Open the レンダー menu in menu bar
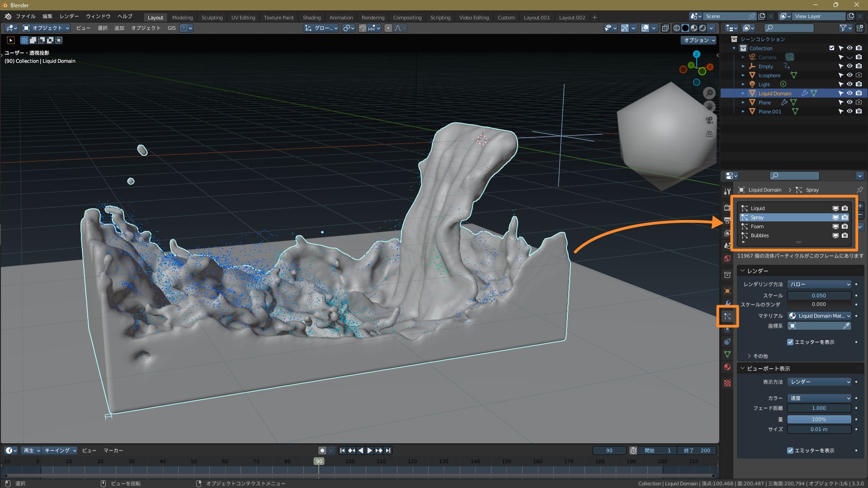This screenshot has width=868, height=488. click(x=69, y=16)
